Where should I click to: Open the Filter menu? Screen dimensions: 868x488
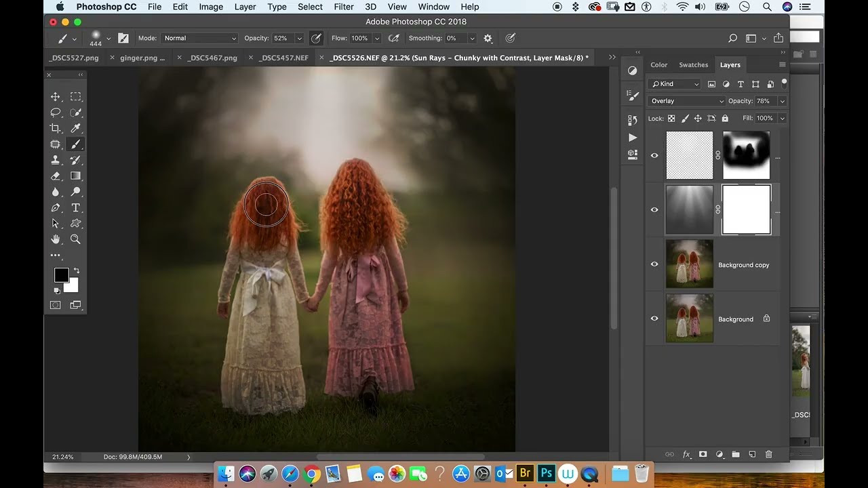pyautogui.click(x=344, y=7)
